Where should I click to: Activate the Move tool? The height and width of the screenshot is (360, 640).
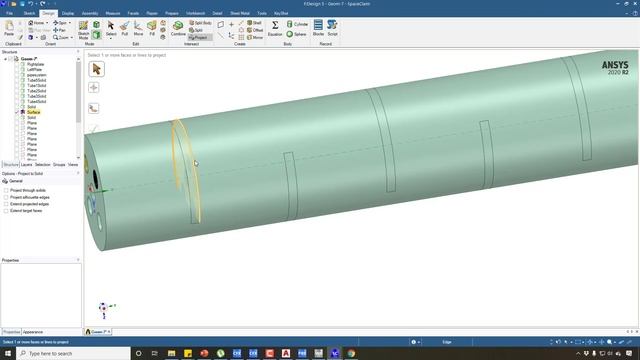tap(138, 28)
